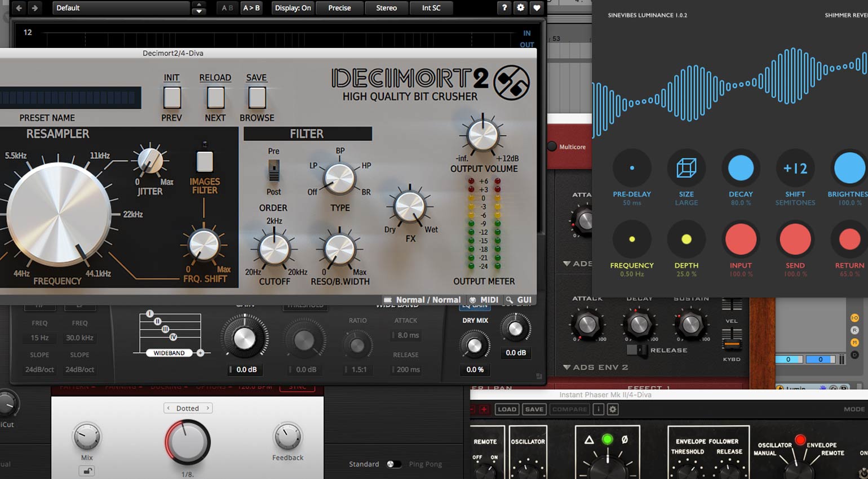Open Instant Phaser gear settings
The image size is (868, 479).
click(613, 409)
